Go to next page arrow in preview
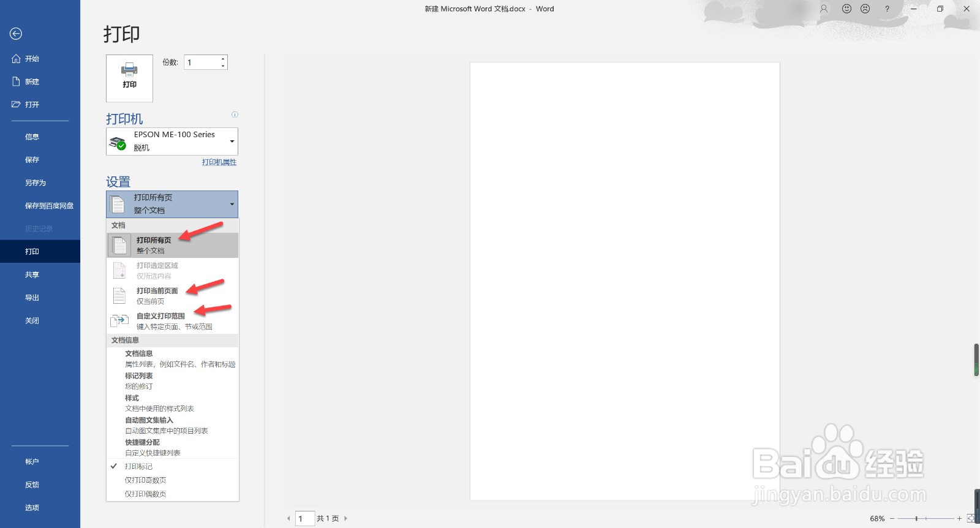980x528 pixels. tap(345, 518)
